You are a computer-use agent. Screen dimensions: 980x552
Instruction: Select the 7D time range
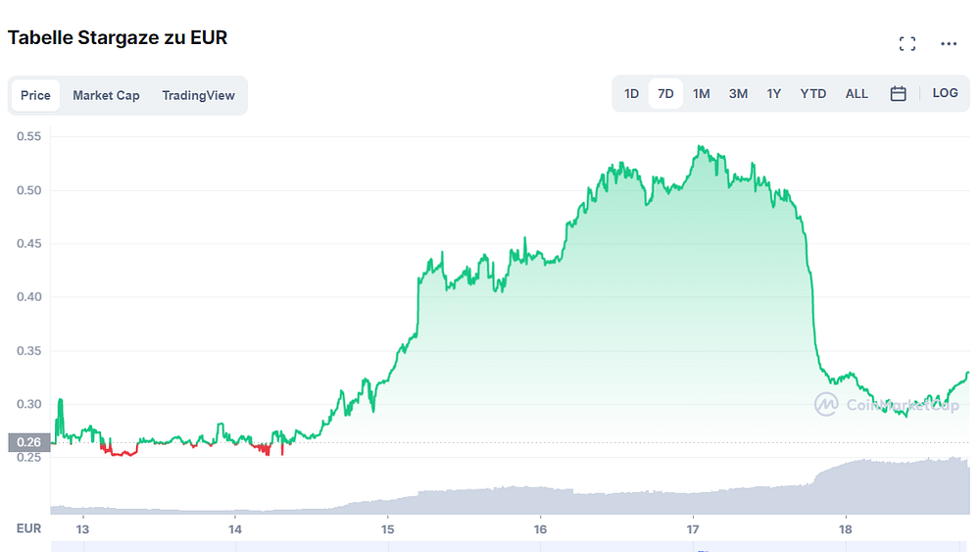tap(665, 94)
